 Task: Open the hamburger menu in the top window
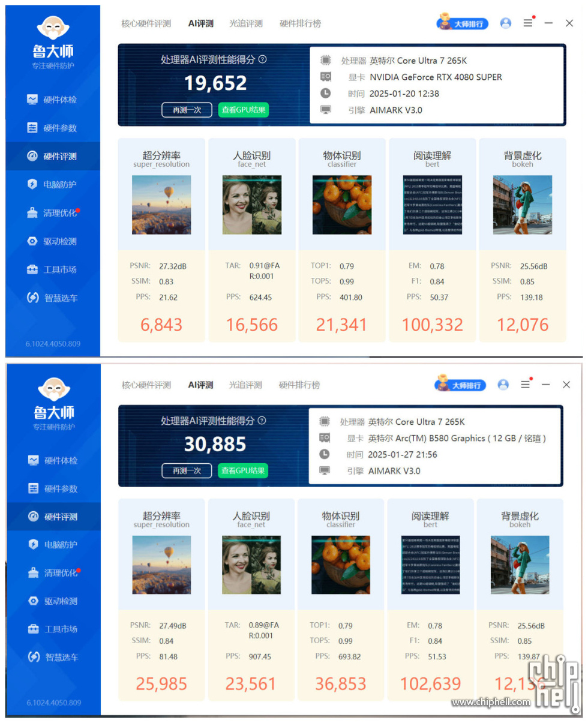pyautogui.click(x=528, y=23)
